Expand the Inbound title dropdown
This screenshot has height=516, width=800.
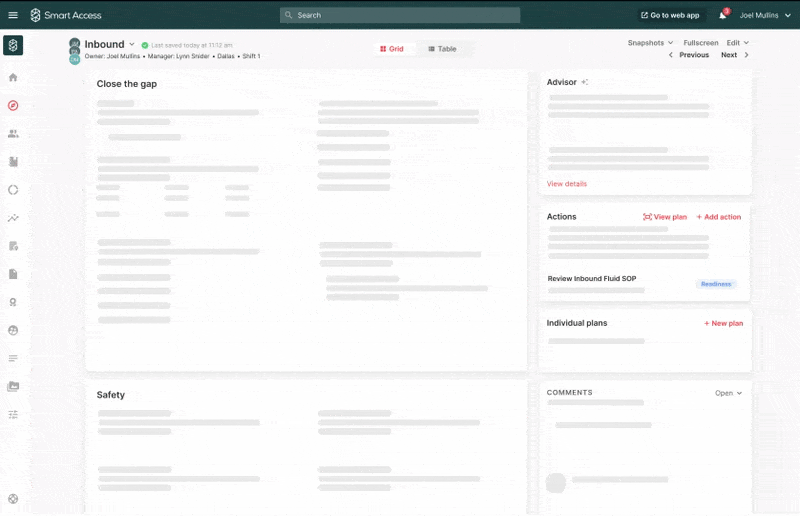tap(131, 44)
